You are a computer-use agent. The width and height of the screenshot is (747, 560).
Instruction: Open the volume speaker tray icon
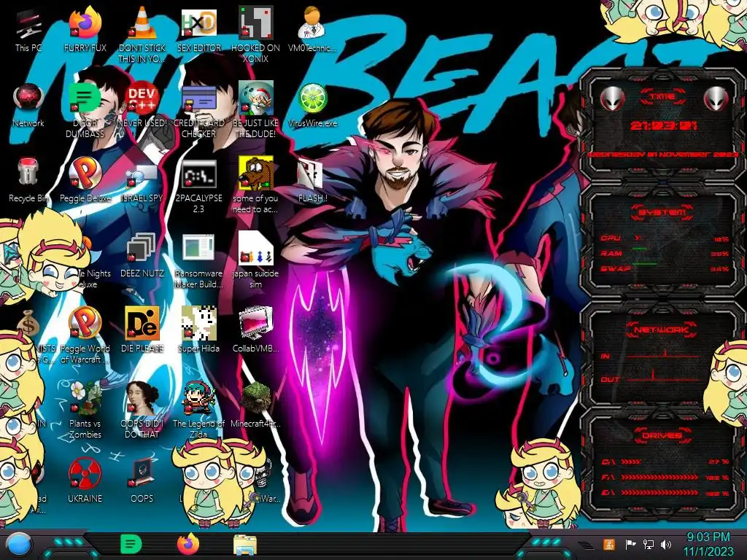666,544
